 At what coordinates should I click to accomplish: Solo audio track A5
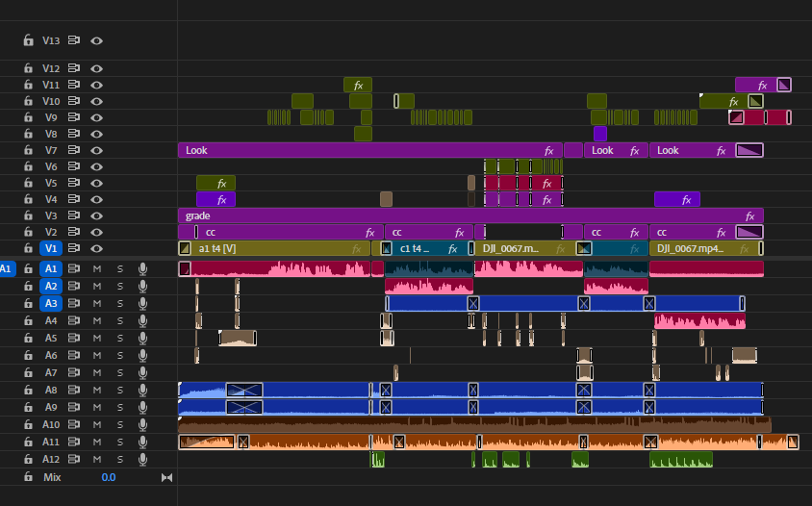(x=120, y=339)
